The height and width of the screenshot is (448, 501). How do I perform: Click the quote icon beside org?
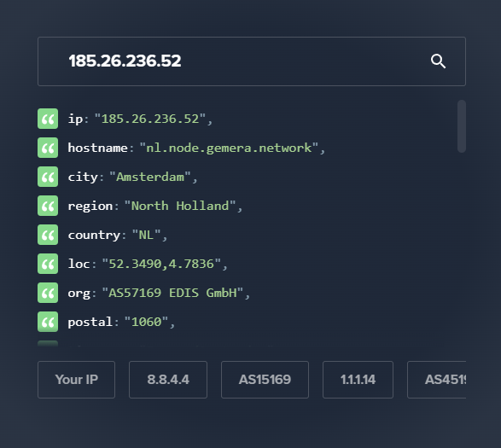tap(48, 293)
